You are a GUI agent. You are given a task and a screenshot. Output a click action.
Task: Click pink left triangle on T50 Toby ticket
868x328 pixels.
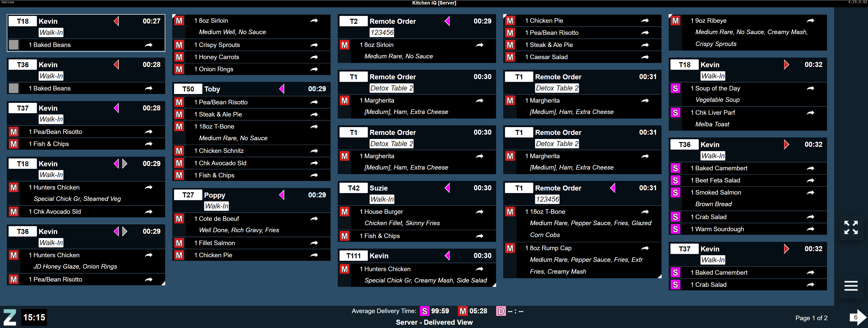coord(282,89)
